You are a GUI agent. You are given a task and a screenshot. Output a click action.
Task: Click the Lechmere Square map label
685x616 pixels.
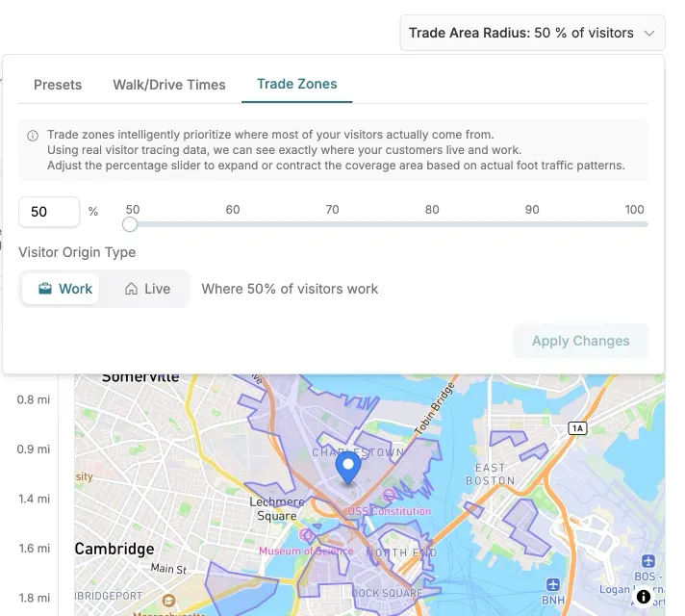(x=277, y=509)
